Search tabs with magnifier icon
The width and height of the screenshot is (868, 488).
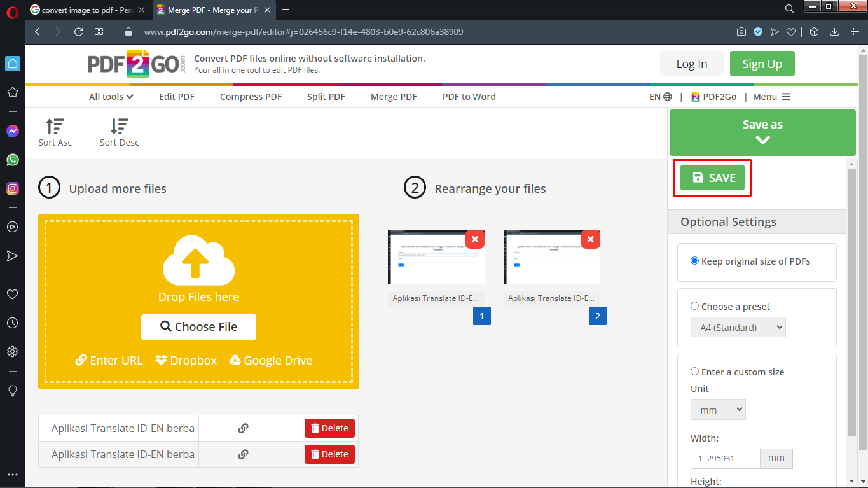coord(789,9)
